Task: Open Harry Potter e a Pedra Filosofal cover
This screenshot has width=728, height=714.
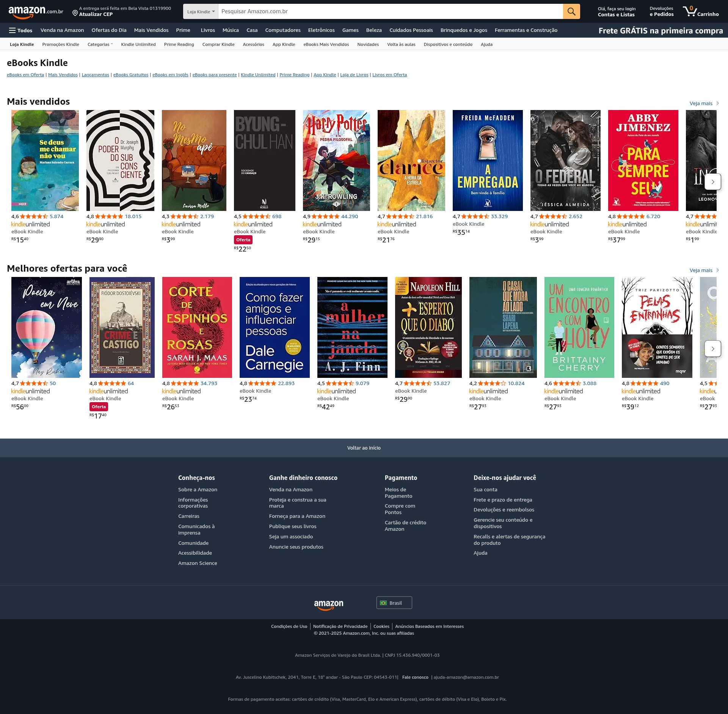Action: (x=336, y=160)
